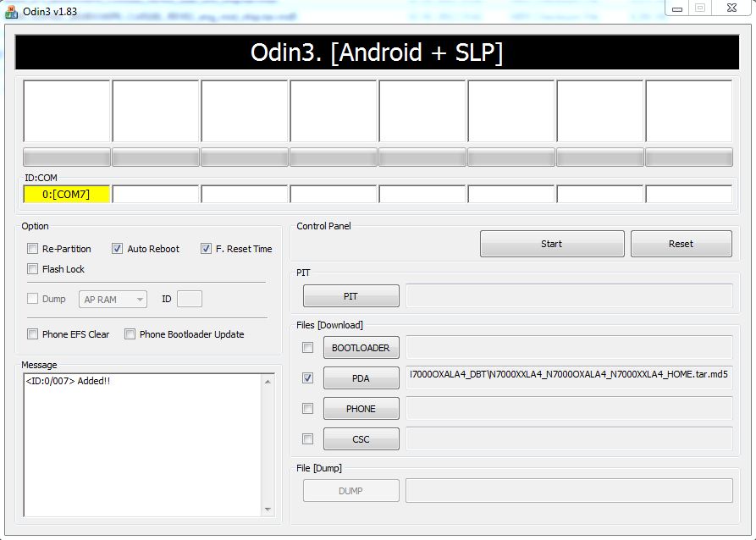Toggle F. Reset Time checkbox
Image resolution: width=756 pixels, height=540 pixels.
pyautogui.click(x=207, y=249)
